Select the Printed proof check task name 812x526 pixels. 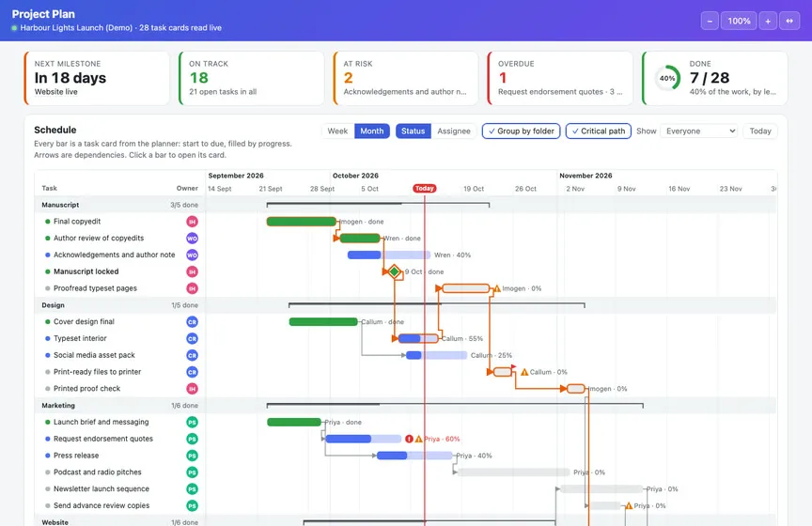[87, 389]
